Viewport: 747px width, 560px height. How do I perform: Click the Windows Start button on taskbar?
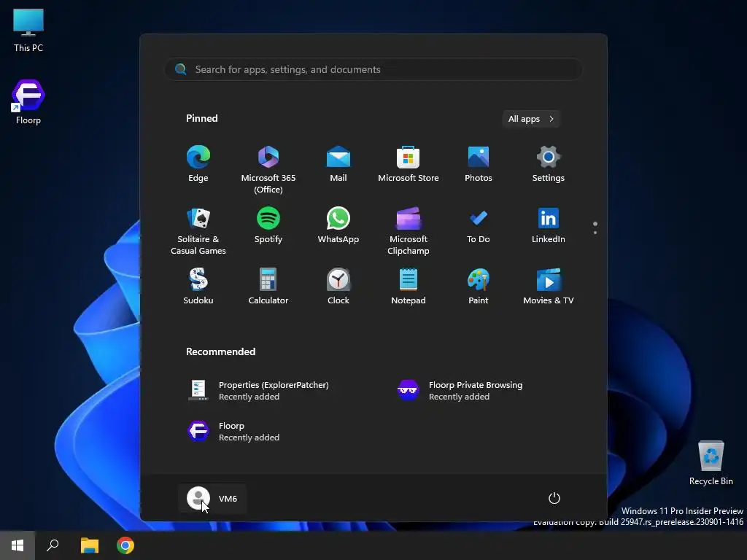[18, 545]
